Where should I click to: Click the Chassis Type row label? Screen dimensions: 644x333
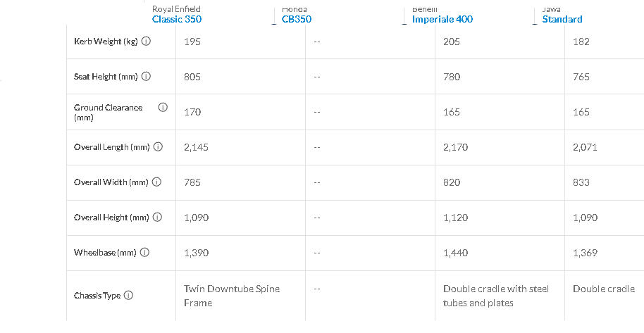coord(97,296)
